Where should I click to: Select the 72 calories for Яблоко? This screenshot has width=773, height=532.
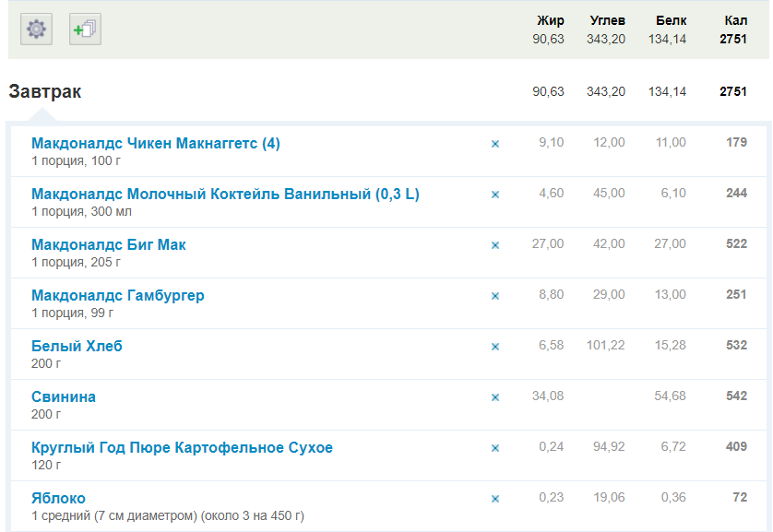(x=740, y=498)
